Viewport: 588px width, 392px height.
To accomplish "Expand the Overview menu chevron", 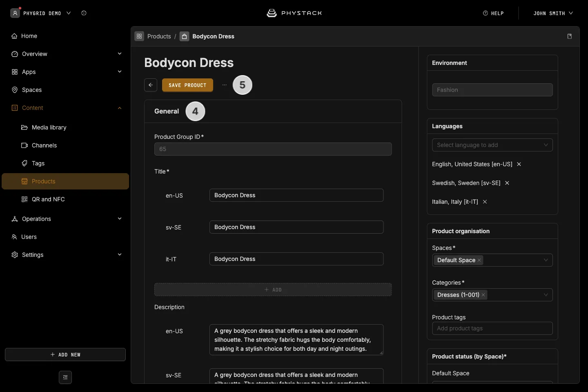I will pyautogui.click(x=120, y=53).
